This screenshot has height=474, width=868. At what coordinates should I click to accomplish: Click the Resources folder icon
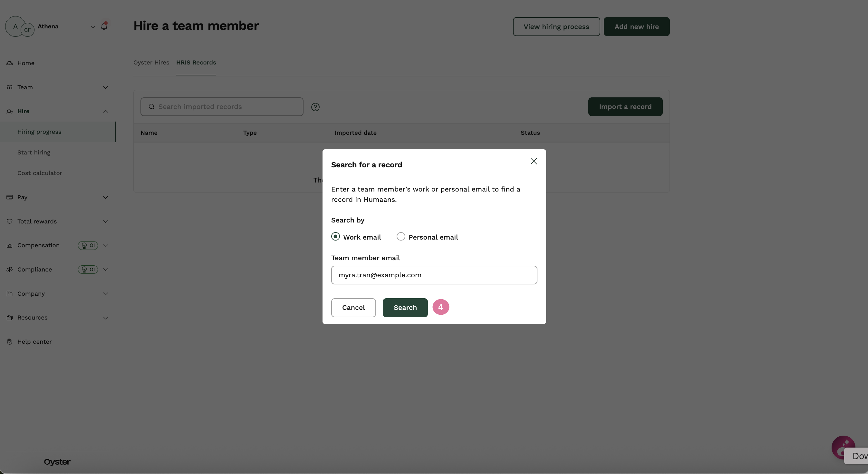point(9,318)
